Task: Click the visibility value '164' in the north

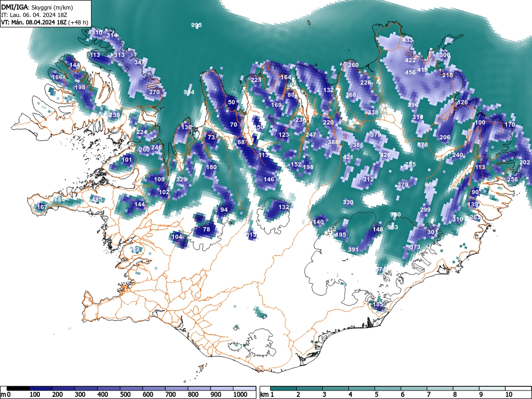Action: coord(286,77)
